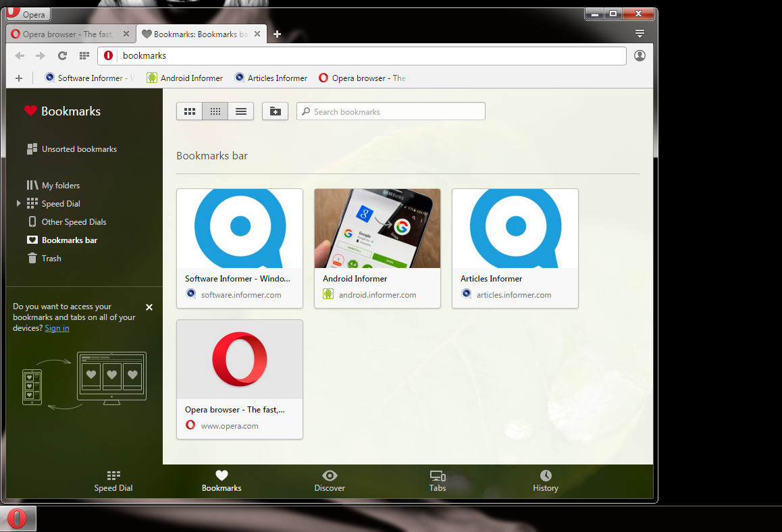Open Tabs from the bottom bar
782x532 pixels.
pyautogui.click(x=438, y=481)
